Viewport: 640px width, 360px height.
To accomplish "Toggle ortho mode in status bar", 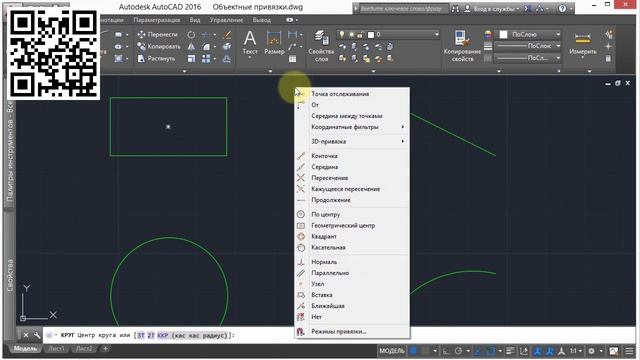I will pos(446,351).
